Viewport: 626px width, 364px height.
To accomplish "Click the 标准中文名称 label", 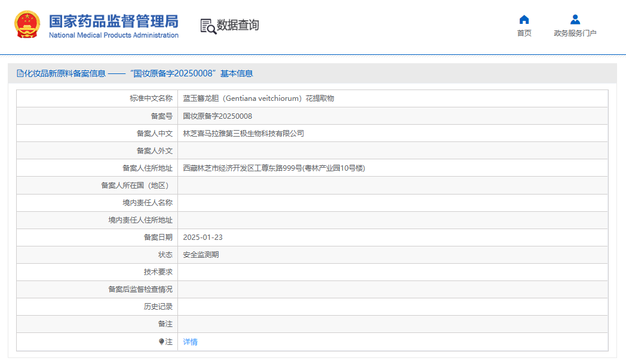I will pyautogui.click(x=151, y=98).
